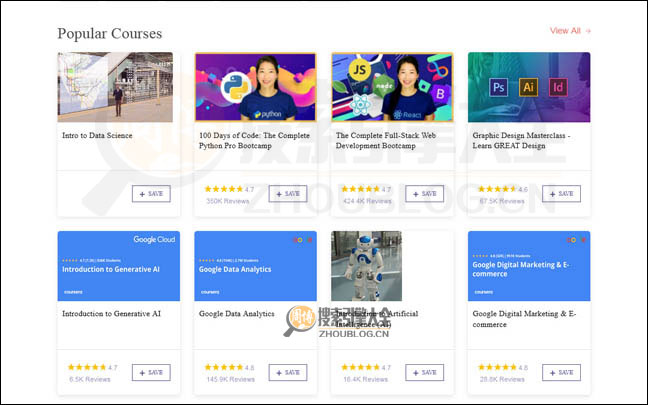Open the Google Data Analytics blue thumbnail

pyautogui.click(x=255, y=266)
